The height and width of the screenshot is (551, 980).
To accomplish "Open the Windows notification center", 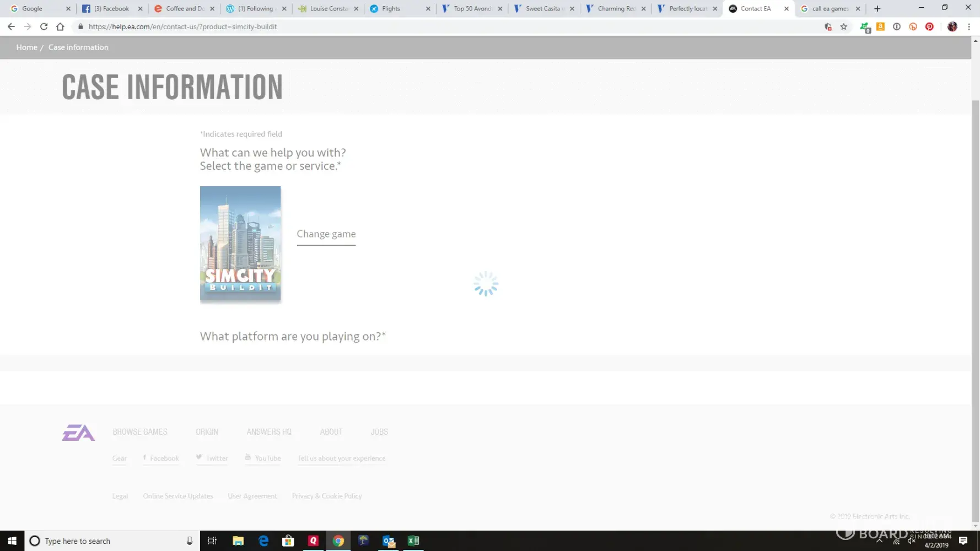I will 963,541.
